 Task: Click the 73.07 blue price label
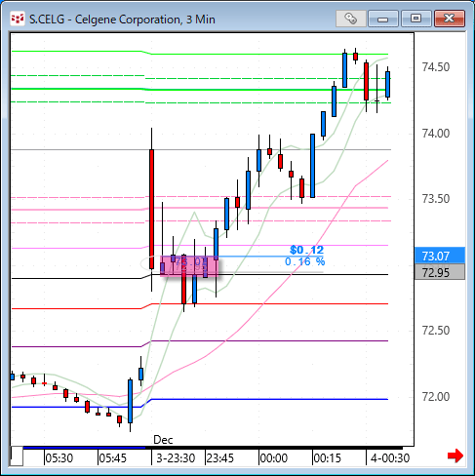pos(440,256)
